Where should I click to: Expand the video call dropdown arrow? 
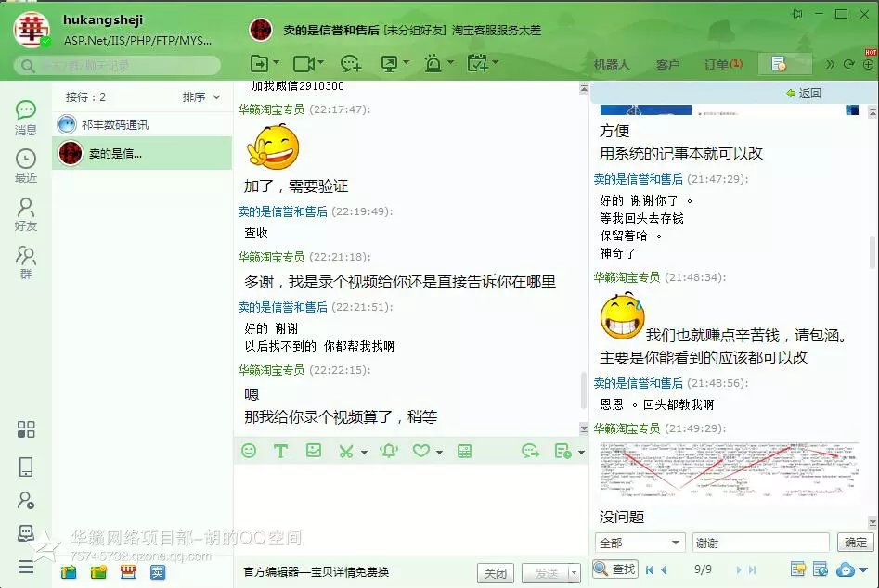click(320, 62)
